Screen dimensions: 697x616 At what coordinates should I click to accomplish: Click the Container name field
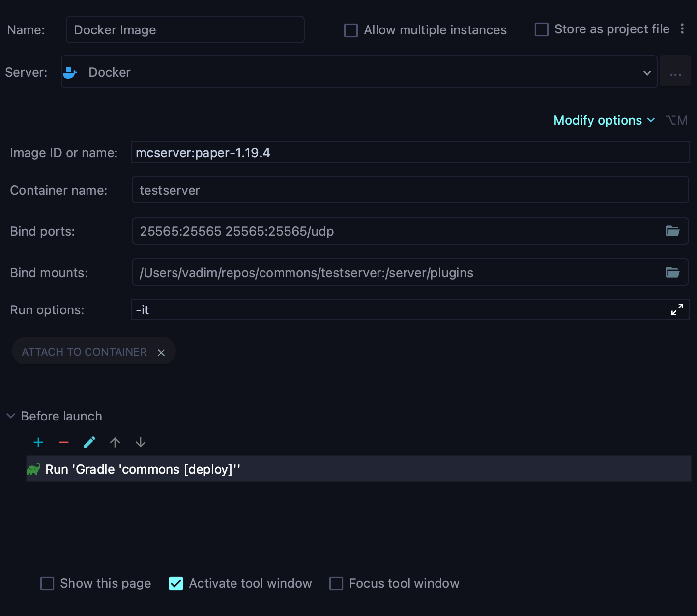[x=410, y=190]
